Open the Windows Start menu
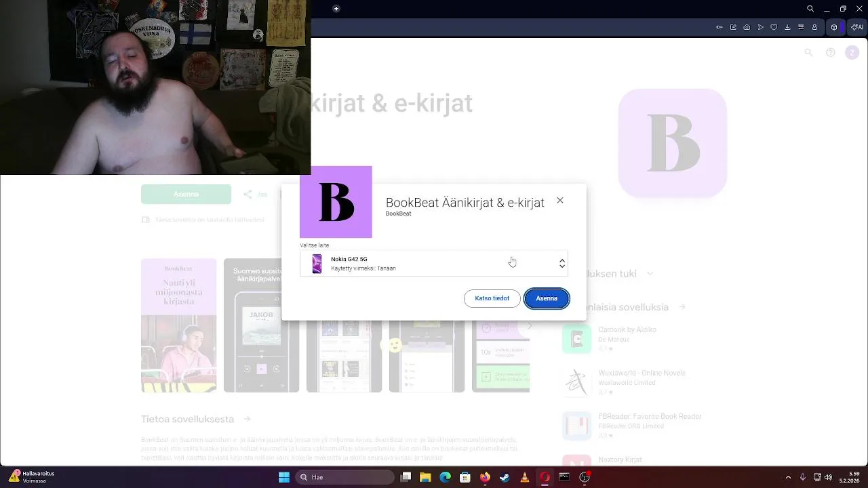The image size is (868, 488). [x=284, y=477]
